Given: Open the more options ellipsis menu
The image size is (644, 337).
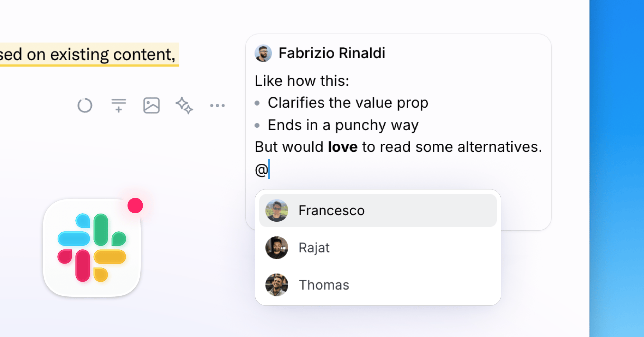Looking at the screenshot, I should 217,105.
